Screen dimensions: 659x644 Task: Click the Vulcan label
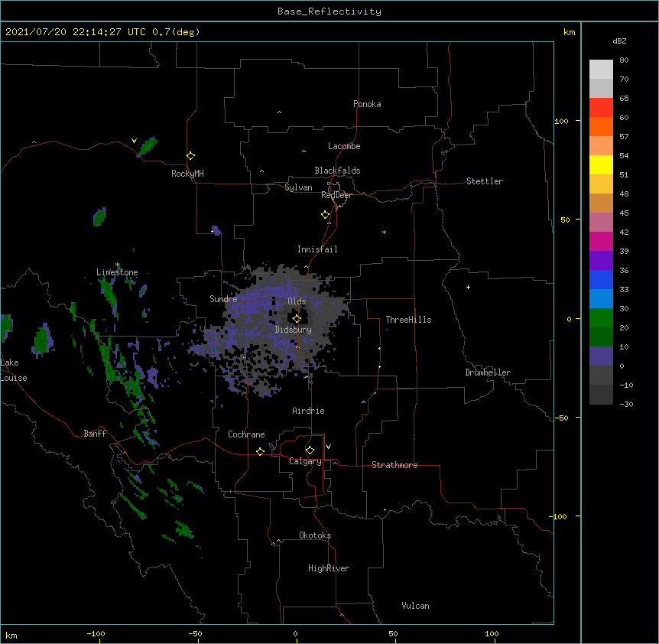(x=415, y=606)
